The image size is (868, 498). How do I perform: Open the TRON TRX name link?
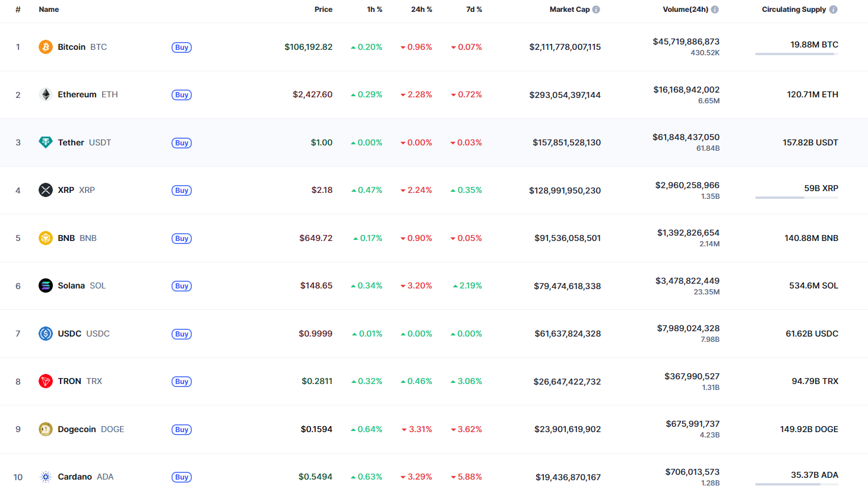click(80, 381)
